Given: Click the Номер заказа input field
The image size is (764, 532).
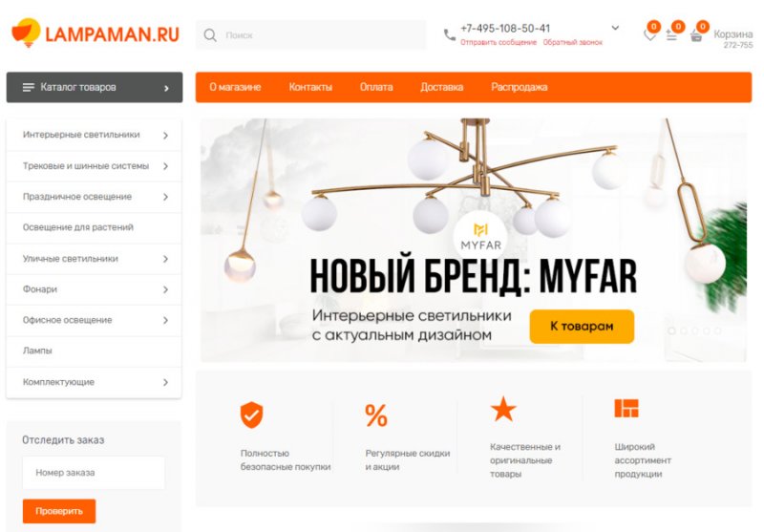Looking at the screenshot, I should [94, 473].
